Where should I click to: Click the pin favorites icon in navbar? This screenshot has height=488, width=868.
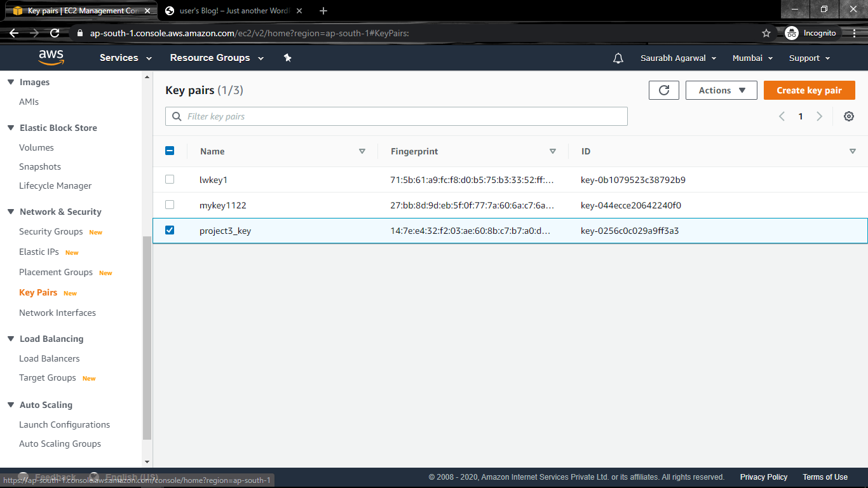287,58
